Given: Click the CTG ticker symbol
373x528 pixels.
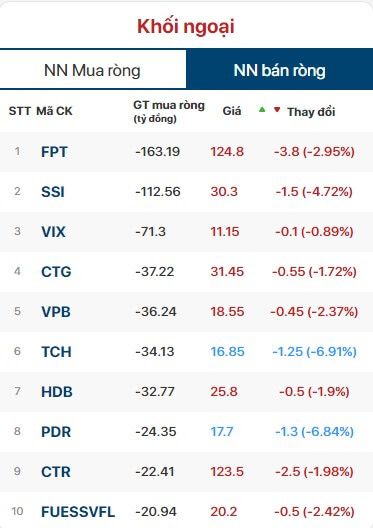Looking at the screenshot, I should (x=56, y=272).
